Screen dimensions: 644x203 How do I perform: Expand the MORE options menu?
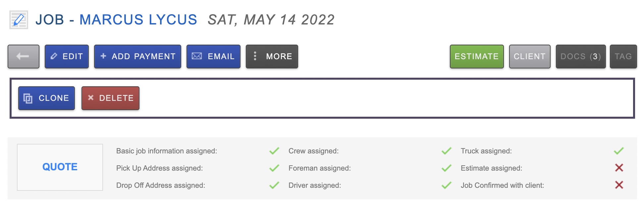(x=272, y=57)
